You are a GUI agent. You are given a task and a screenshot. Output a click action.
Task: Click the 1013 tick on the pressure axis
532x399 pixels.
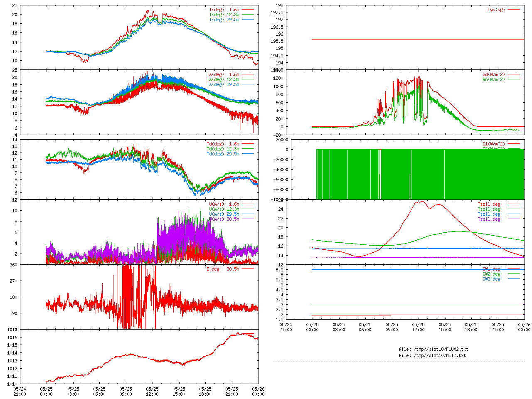(12, 361)
